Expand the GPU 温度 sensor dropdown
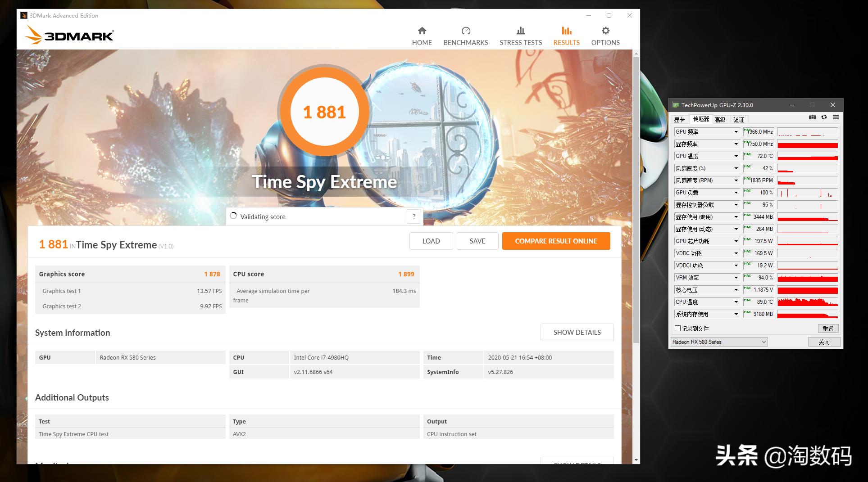 pyautogui.click(x=736, y=156)
